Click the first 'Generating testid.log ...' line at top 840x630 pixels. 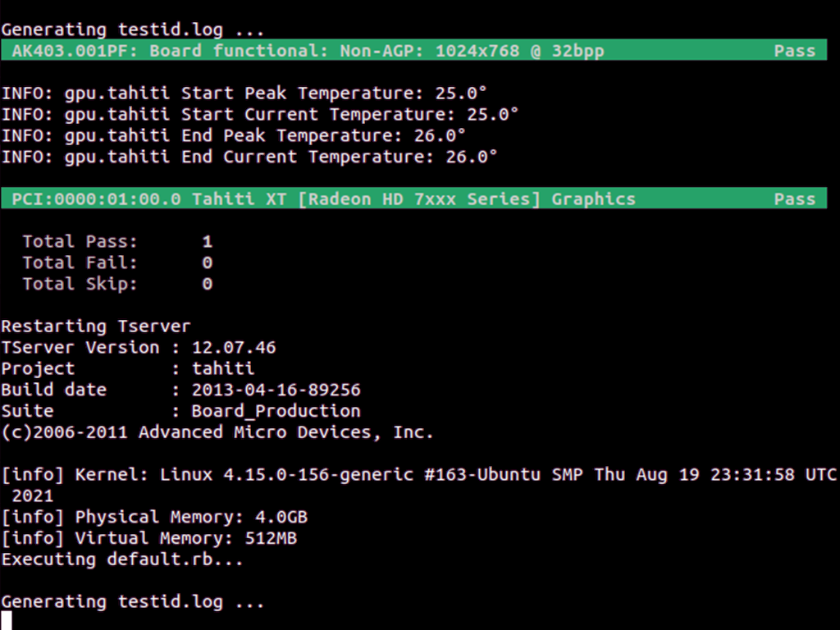pos(133,30)
